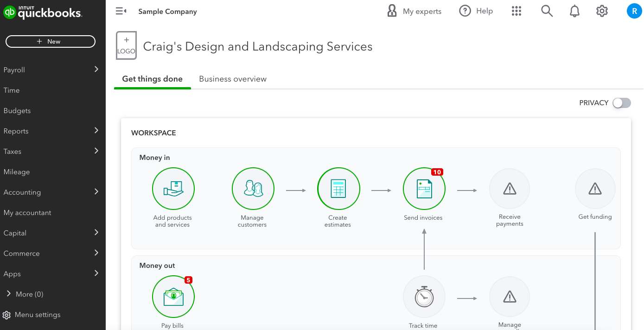This screenshot has height=330, width=644.
Task: Open Mileage in sidebar
Action: 17,172
